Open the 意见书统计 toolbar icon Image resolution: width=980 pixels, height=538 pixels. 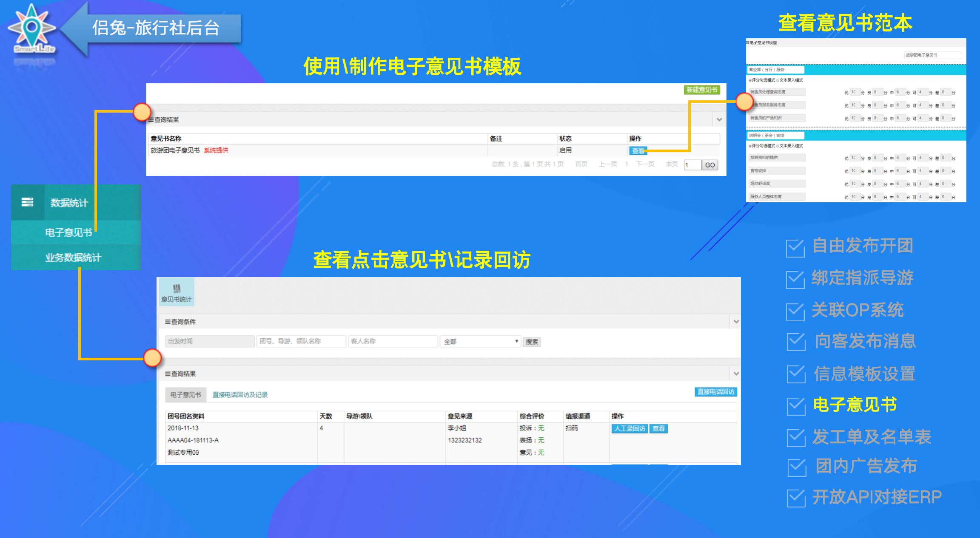pos(177,292)
